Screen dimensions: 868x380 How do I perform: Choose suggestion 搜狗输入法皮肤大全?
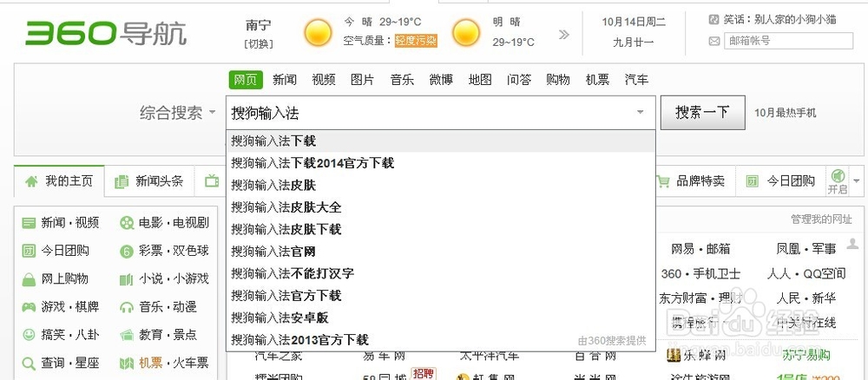click(x=441, y=207)
